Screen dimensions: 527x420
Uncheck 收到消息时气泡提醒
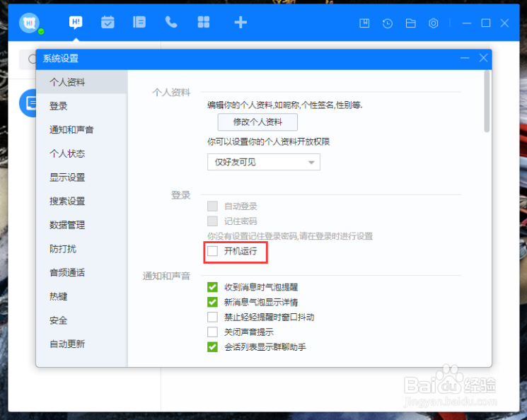click(212, 287)
